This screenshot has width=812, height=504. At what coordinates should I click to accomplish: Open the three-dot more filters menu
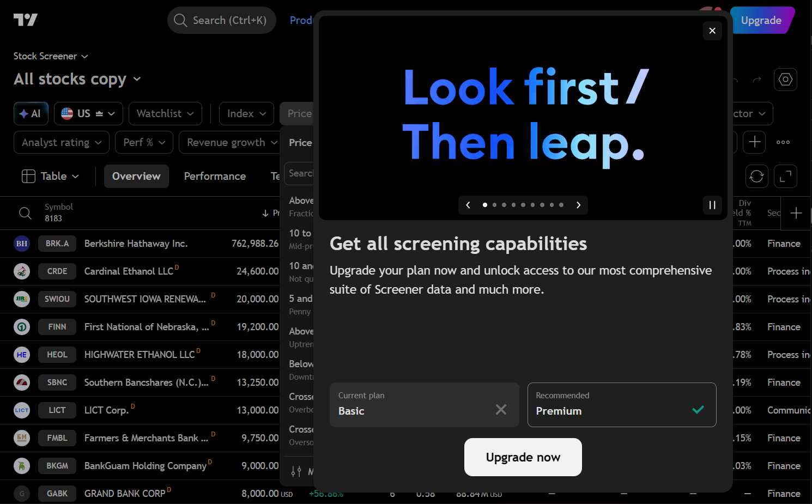(x=783, y=142)
